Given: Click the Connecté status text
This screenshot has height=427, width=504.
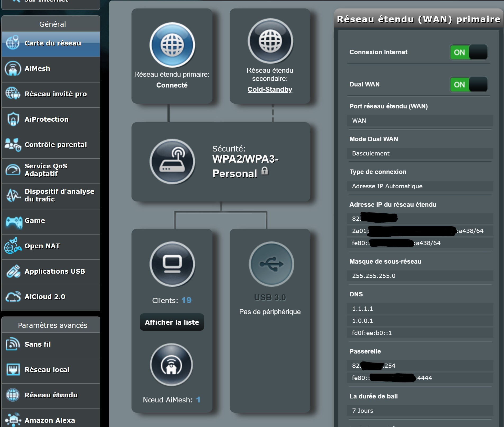Looking at the screenshot, I should (172, 85).
